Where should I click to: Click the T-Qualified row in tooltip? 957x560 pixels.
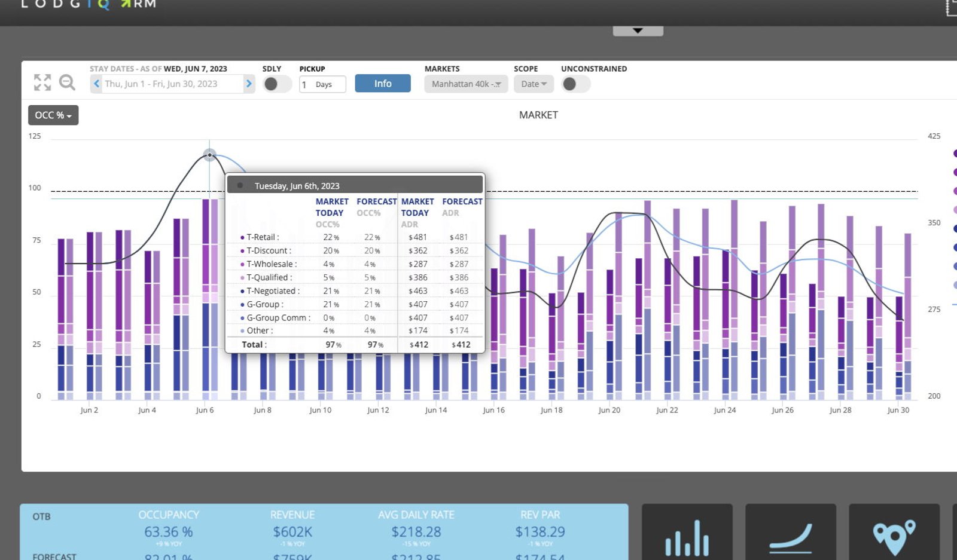[355, 277]
